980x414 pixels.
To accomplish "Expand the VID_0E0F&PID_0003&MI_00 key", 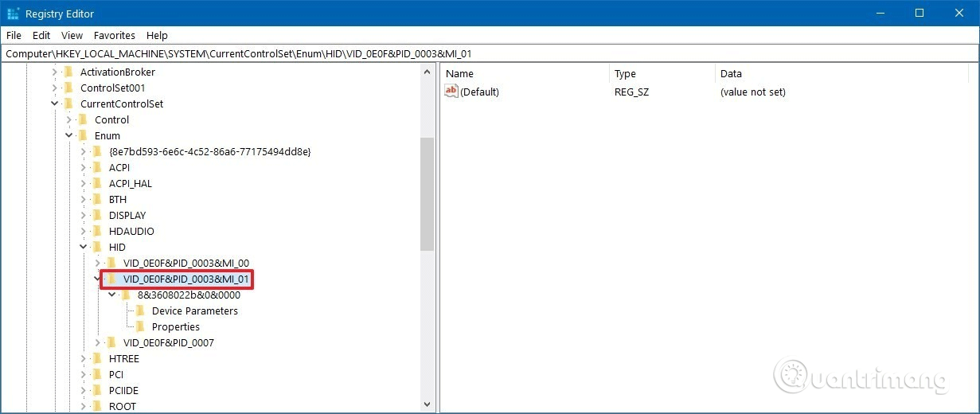I will (98, 263).
